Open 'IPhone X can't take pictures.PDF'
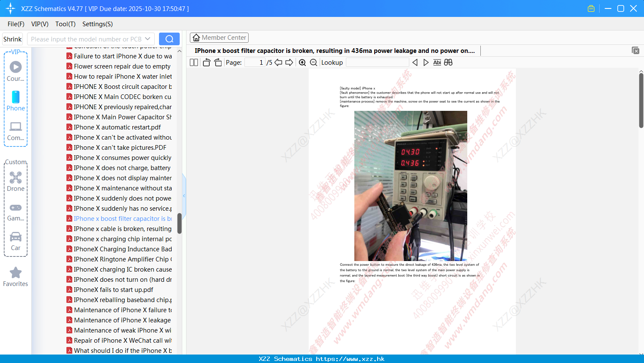Screen dimensions: 644x363 [x=117, y=148]
